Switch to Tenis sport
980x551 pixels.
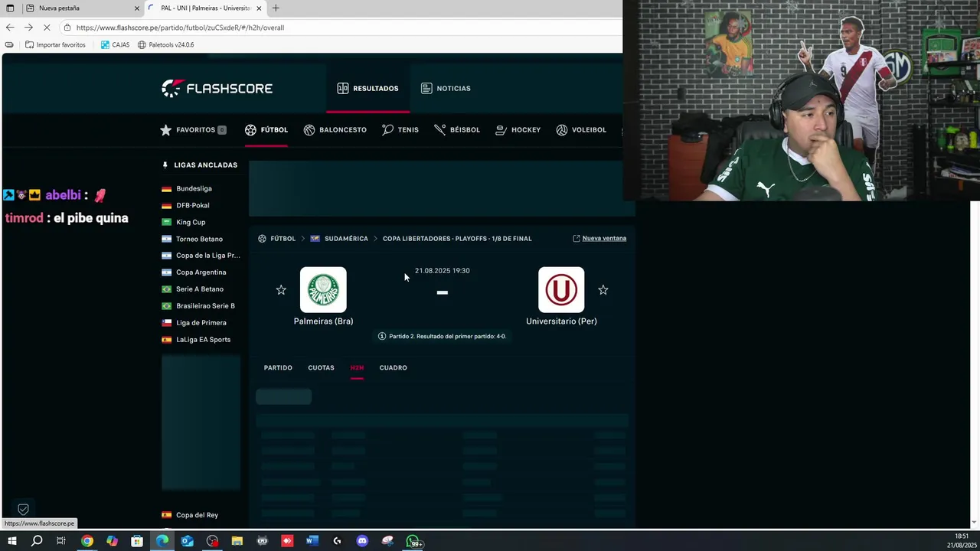[400, 130]
